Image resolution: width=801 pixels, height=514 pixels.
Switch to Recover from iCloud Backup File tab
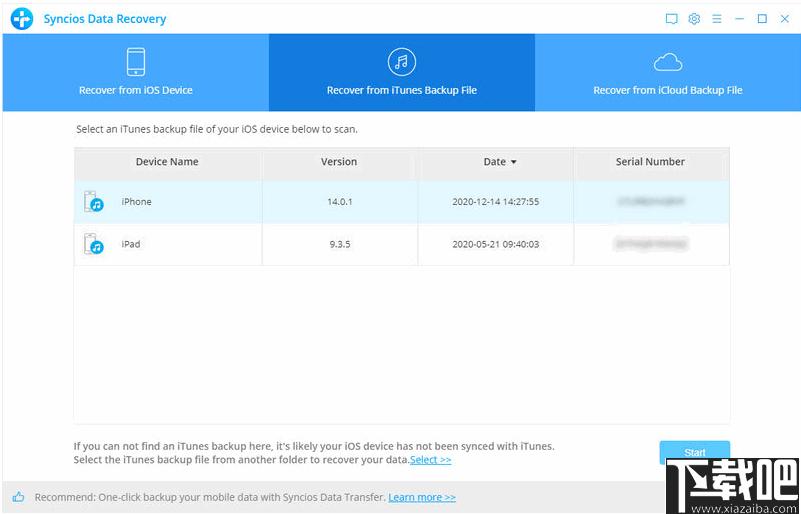(x=668, y=73)
